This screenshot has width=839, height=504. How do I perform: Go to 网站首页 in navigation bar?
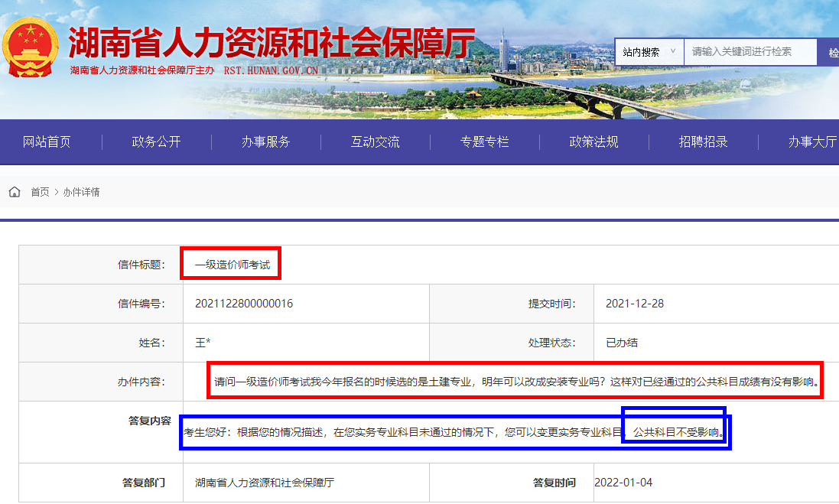click(47, 141)
